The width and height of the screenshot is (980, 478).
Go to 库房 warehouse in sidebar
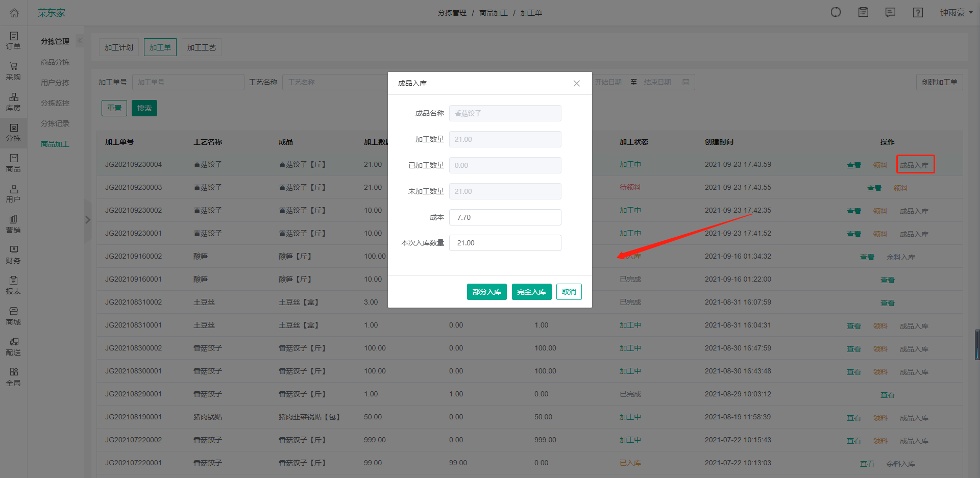coord(14,102)
